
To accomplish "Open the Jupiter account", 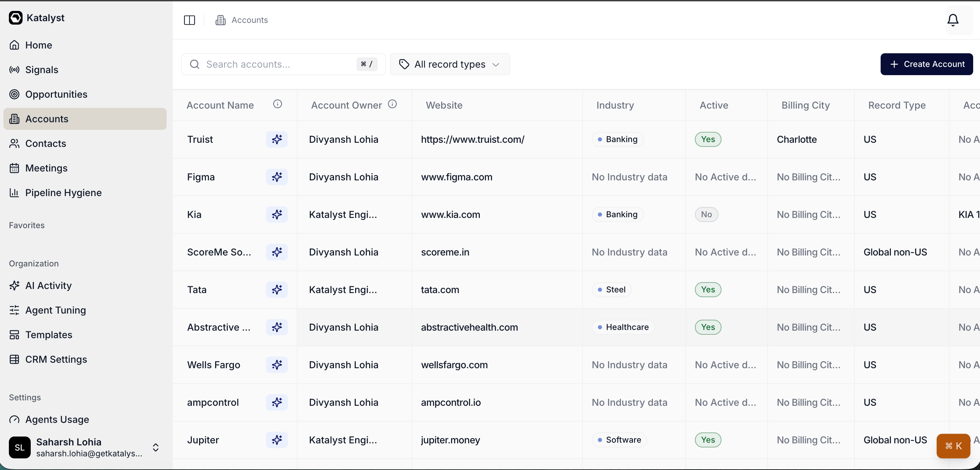I will (x=203, y=440).
